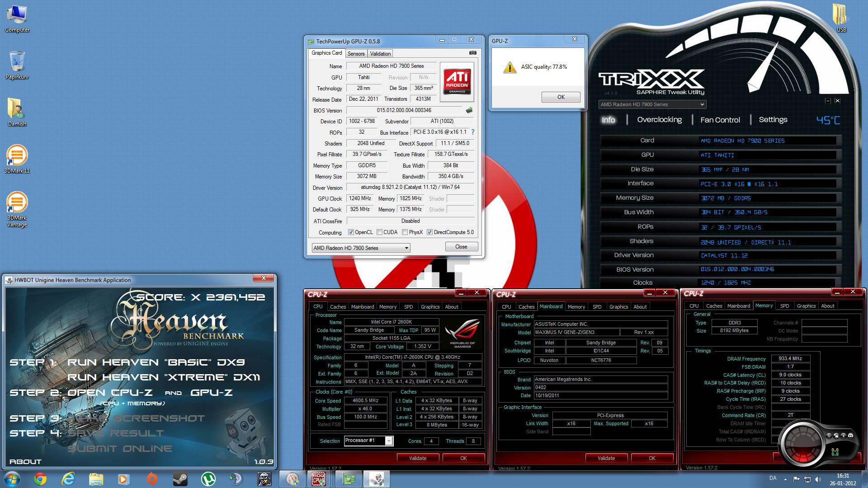Image resolution: width=868 pixels, height=488 pixels.
Task: Open the GPU-Z graphics card selection dropdown
Action: pyautogui.click(x=361, y=248)
